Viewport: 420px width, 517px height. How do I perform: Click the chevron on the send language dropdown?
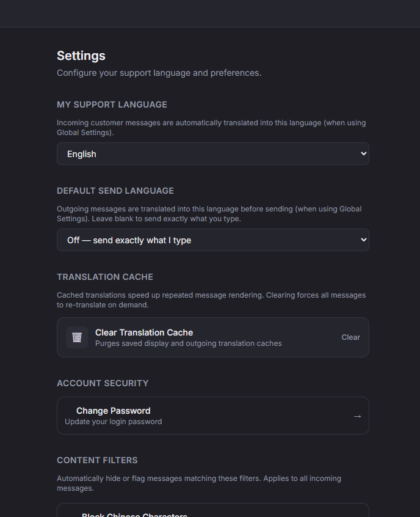[x=363, y=240]
